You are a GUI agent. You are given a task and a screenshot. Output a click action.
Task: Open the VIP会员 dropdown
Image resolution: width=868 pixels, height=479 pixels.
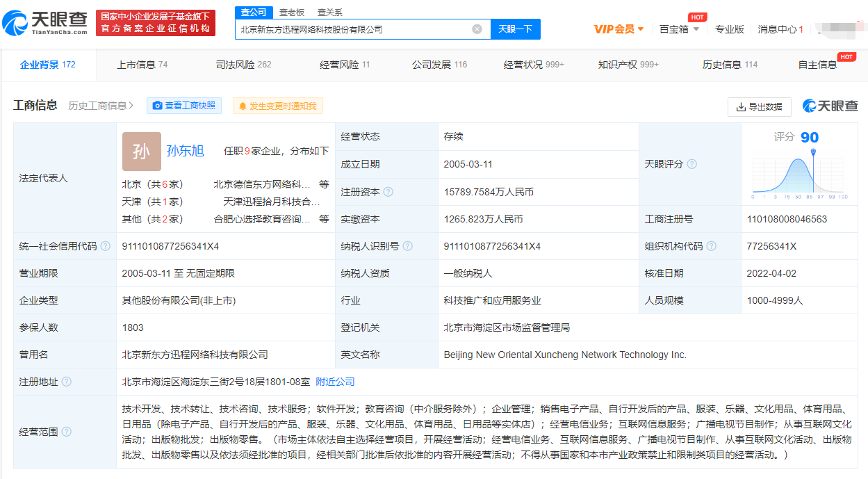tap(619, 29)
